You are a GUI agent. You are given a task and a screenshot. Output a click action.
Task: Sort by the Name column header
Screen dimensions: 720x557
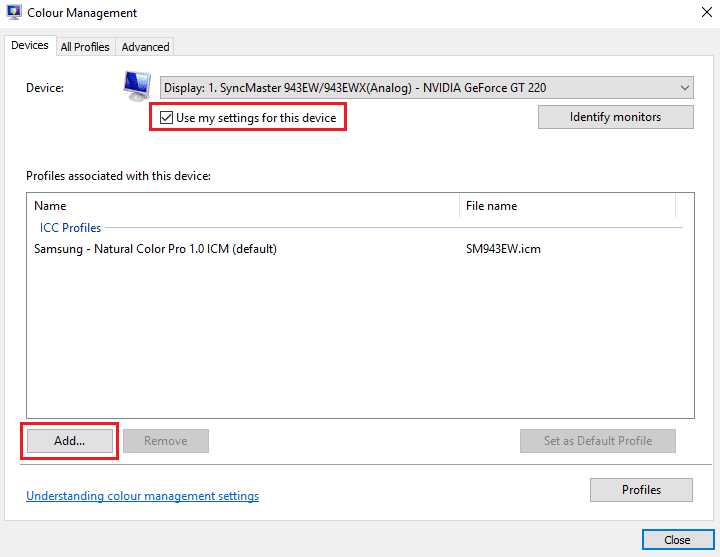(x=243, y=206)
